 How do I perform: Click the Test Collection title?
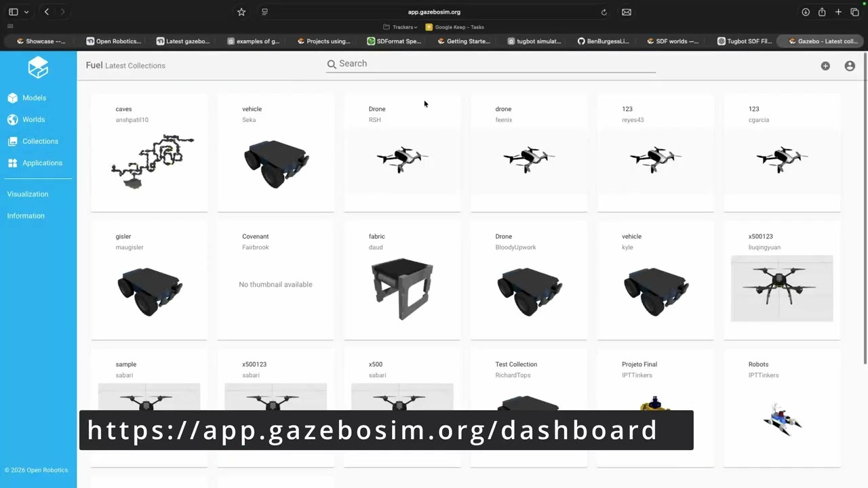pyautogui.click(x=516, y=365)
